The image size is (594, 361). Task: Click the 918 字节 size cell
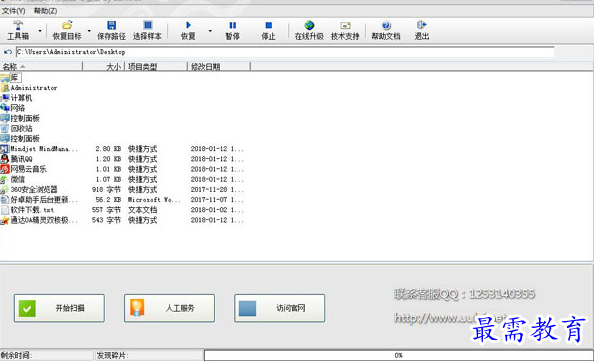(106, 190)
